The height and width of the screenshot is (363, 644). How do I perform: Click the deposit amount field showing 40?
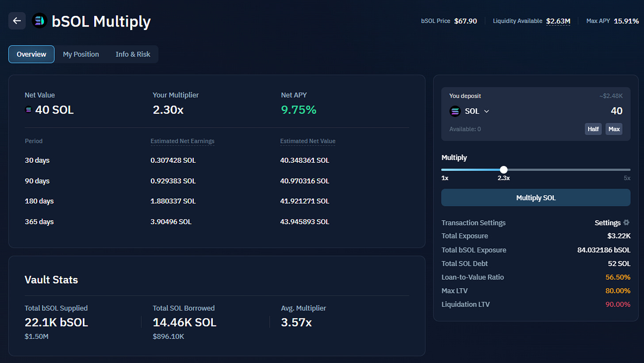617,111
